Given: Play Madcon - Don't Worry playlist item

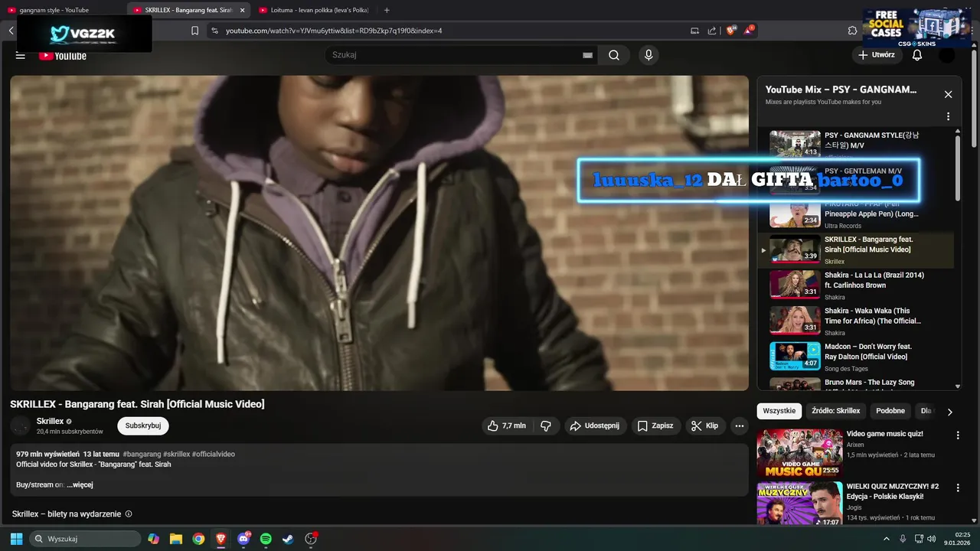Looking at the screenshot, I should click(x=855, y=357).
